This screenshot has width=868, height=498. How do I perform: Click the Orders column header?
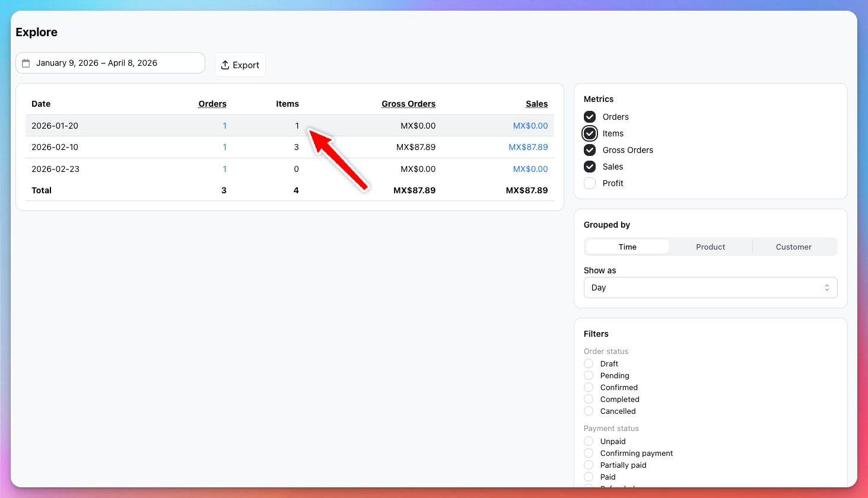coord(212,104)
